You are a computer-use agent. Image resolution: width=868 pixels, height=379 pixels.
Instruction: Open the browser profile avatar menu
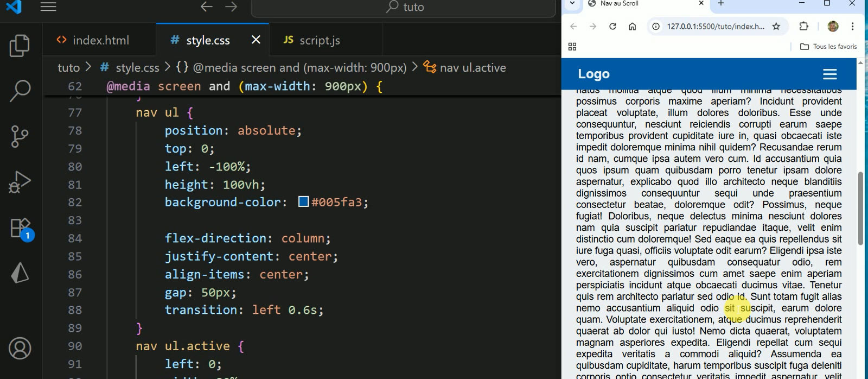(833, 26)
